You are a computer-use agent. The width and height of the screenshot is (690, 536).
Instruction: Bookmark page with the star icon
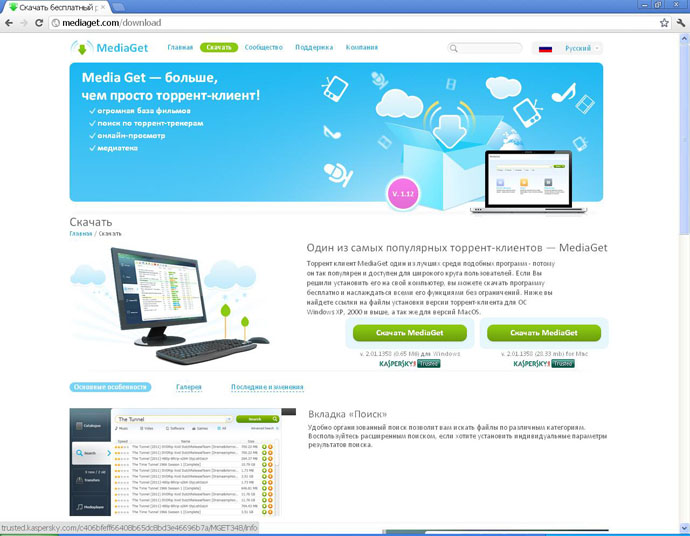pos(664,23)
